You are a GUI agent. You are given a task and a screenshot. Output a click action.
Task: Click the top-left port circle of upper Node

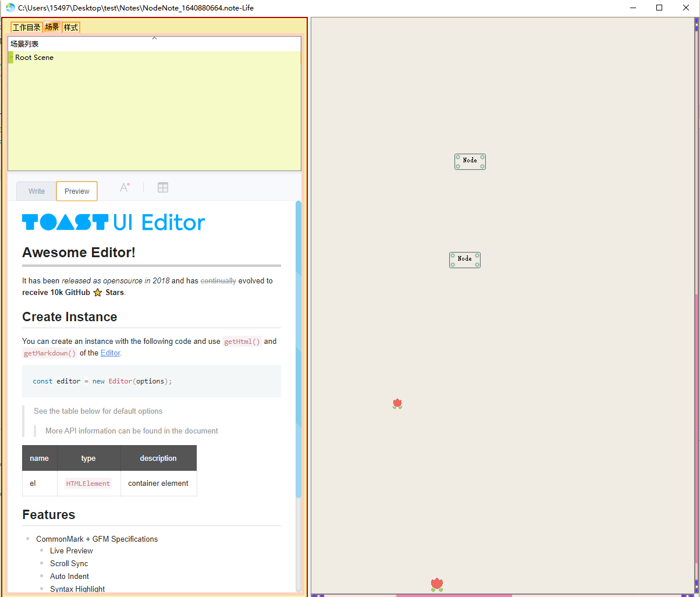(x=458, y=157)
